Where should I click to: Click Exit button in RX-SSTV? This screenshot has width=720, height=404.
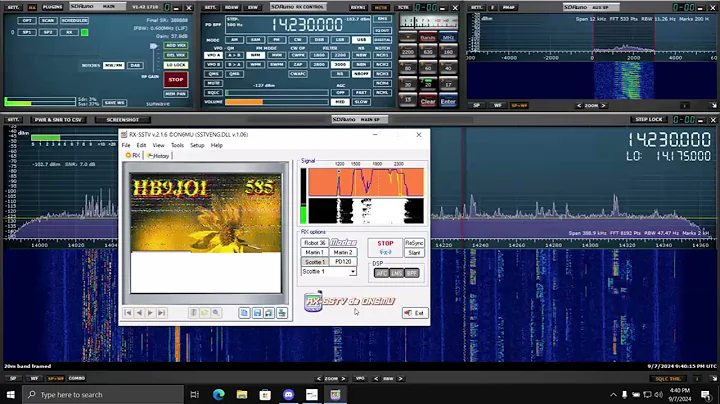click(415, 313)
